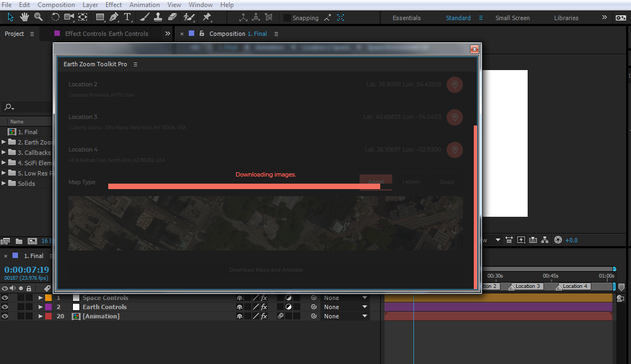Select the Roto Brush tool
The image size is (631, 364).
189,17
